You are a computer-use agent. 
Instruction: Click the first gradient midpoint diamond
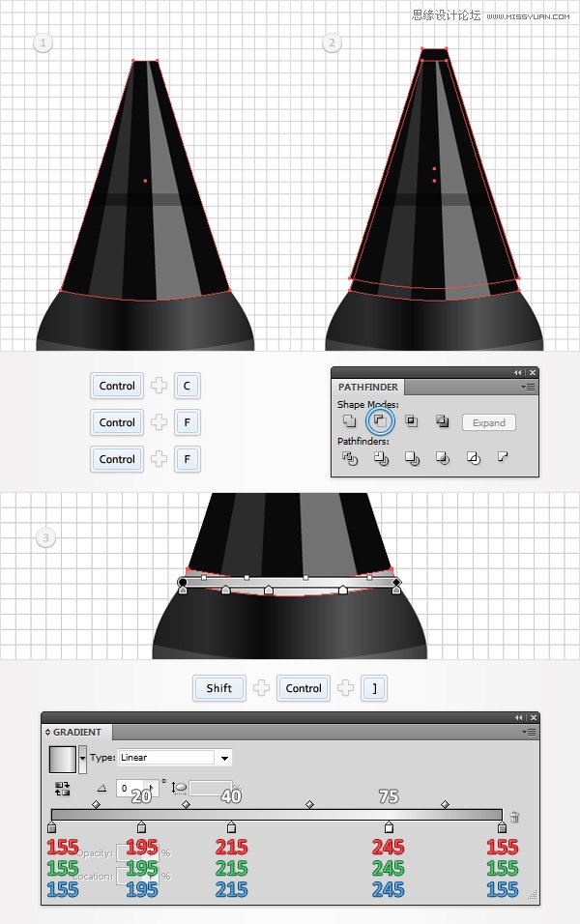tap(97, 804)
